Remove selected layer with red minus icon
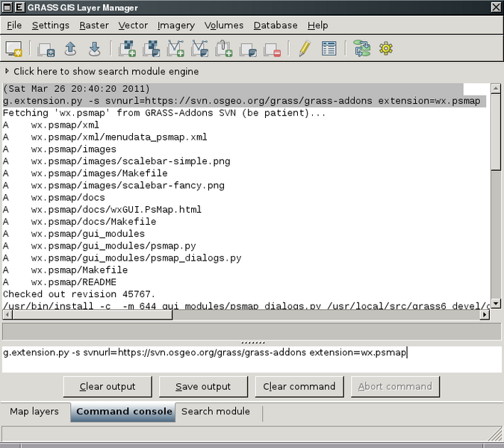 coord(273,49)
